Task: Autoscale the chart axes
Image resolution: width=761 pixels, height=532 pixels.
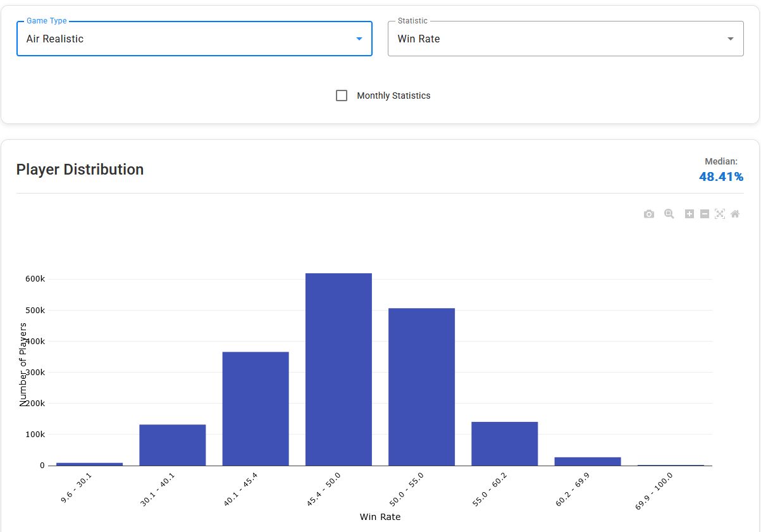Action: click(720, 214)
